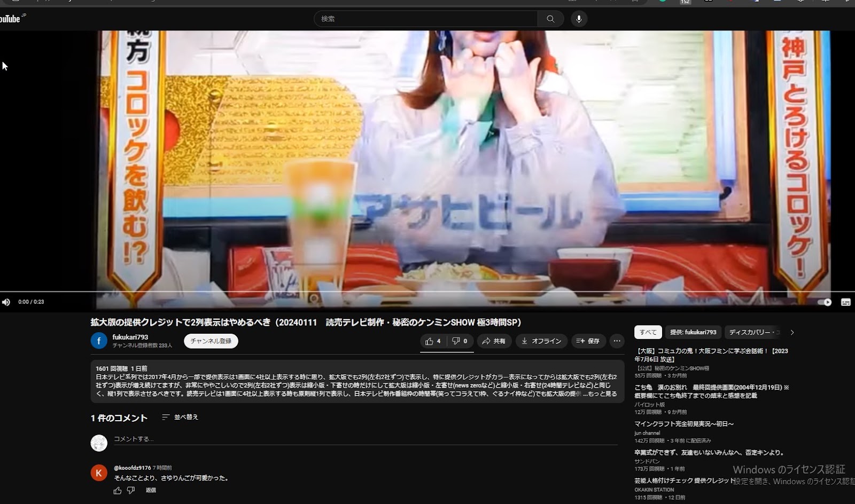Viewport: 855px width, 504px height.
Task: Reply to the comment with 返信
Action: [151, 490]
